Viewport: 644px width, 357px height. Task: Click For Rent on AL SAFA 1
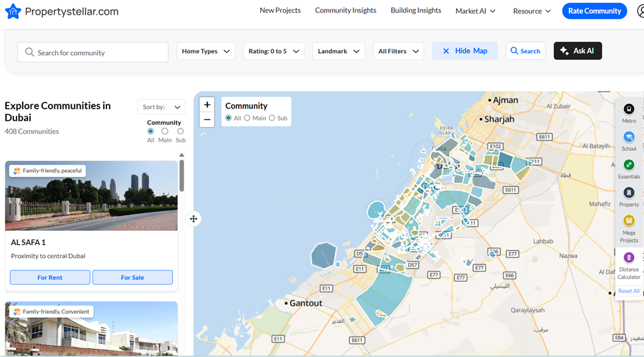click(50, 277)
